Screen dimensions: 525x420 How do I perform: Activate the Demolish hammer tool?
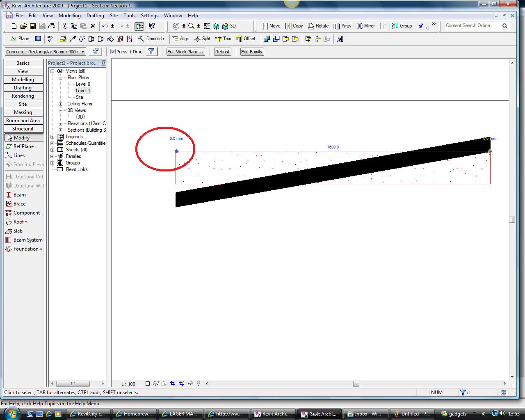pyautogui.click(x=151, y=39)
